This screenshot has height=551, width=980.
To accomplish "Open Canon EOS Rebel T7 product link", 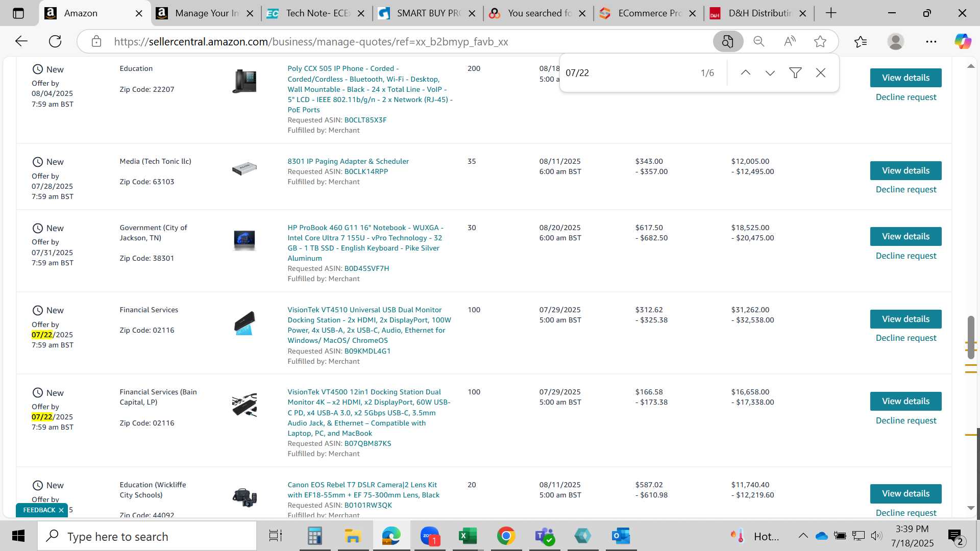I will point(363,490).
